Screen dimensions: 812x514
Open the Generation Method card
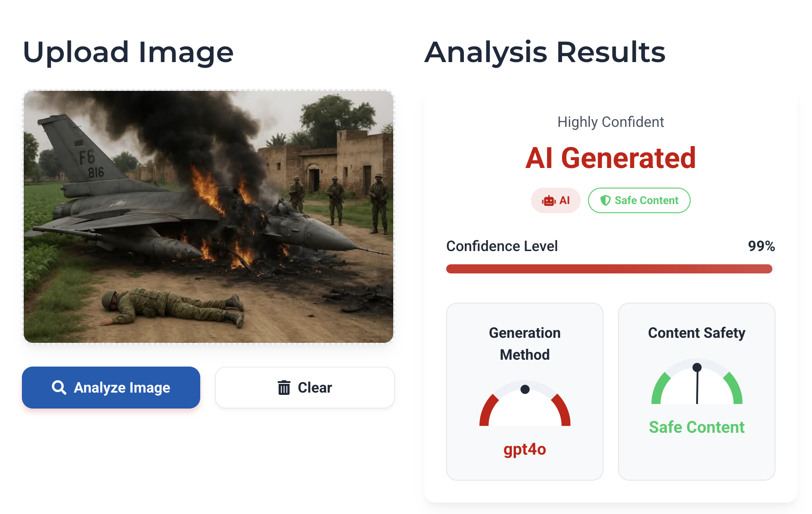[x=525, y=392]
